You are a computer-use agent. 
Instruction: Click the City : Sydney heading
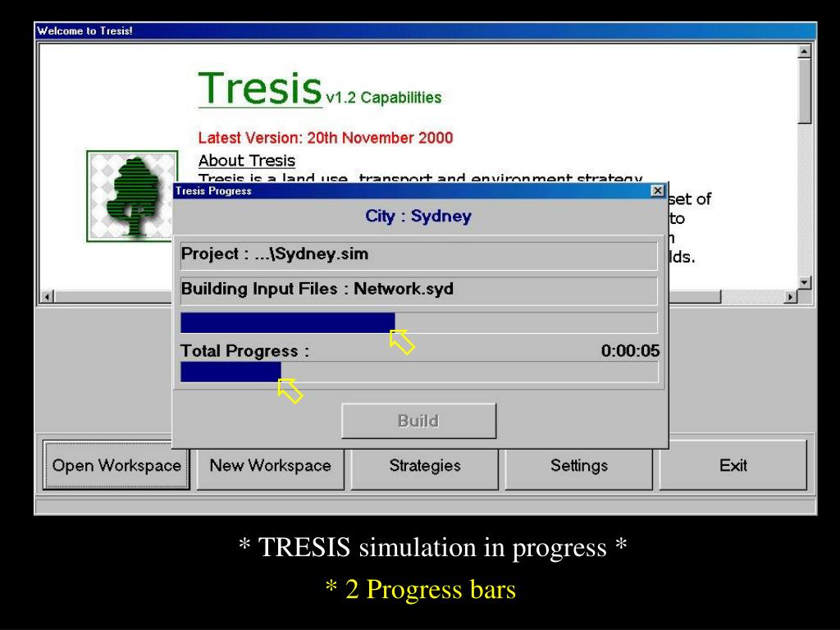point(418,216)
